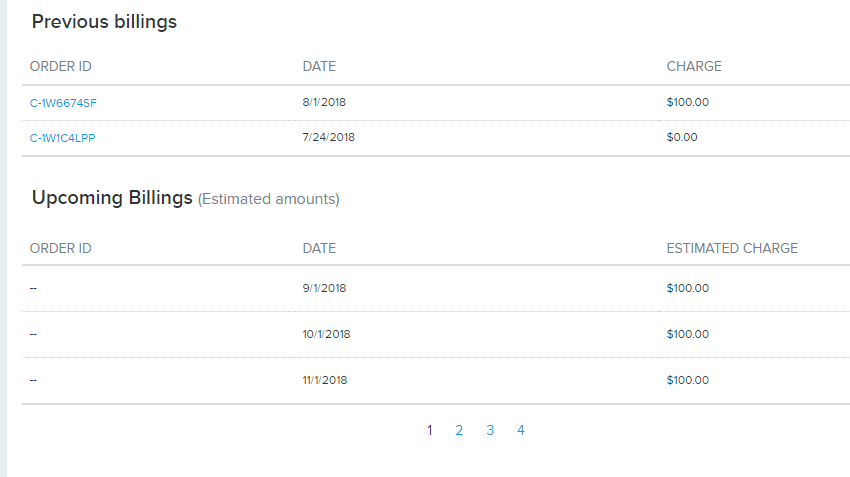Jump to page 4 of upcoming billings
Viewport: 850px width, 477px height.
click(x=521, y=430)
